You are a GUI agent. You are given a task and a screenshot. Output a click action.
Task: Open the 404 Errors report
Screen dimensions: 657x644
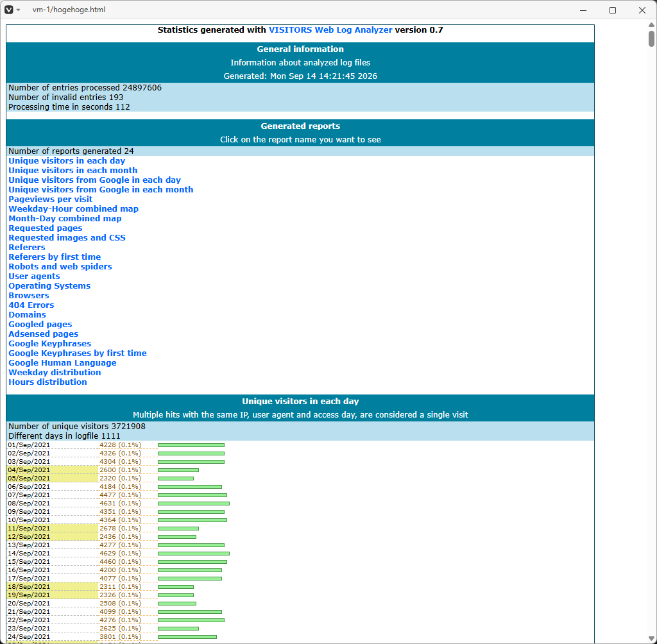pos(31,305)
